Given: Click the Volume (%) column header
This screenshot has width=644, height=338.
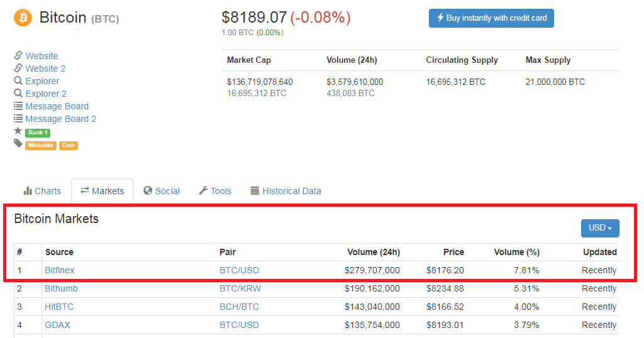Looking at the screenshot, I should pyautogui.click(x=516, y=252).
